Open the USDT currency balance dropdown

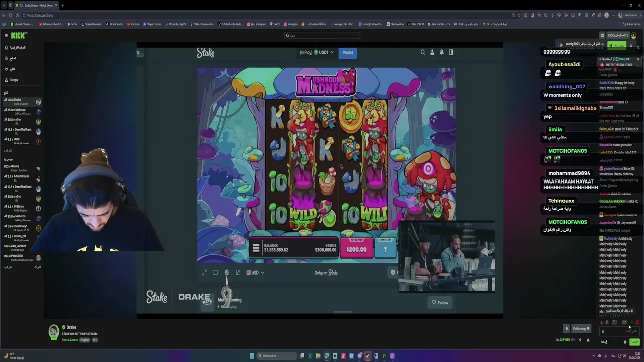click(317, 52)
